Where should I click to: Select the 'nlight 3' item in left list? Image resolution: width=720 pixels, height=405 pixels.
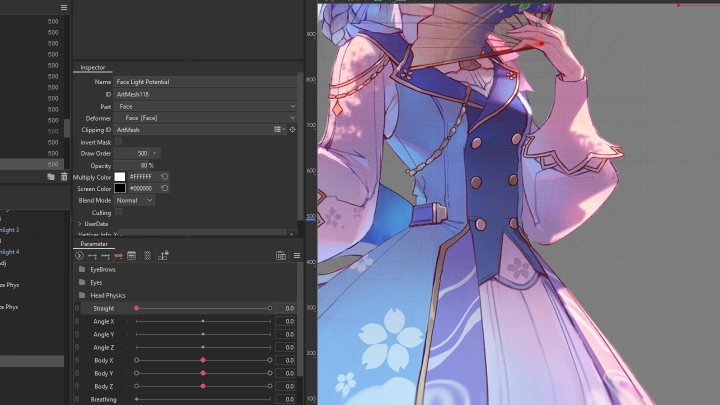pos(10,230)
